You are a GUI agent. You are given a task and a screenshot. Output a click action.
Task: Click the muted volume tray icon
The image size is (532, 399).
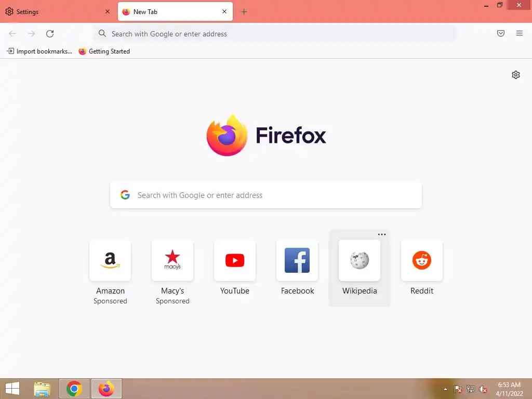483,389
